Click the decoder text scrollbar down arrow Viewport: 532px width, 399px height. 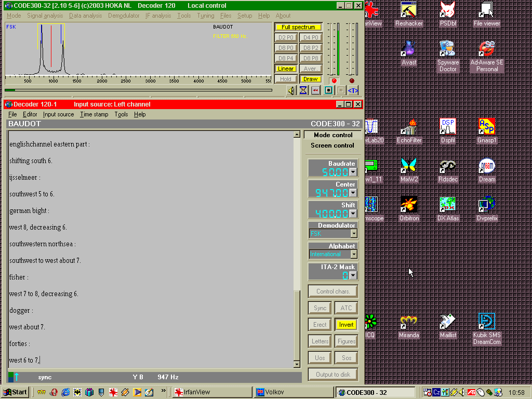click(297, 365)
